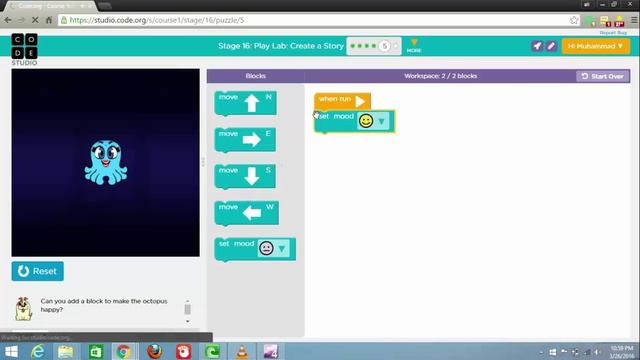Screen dimensions: 640x360
Task: Select the Blocks header label
Action: (256, 76)
